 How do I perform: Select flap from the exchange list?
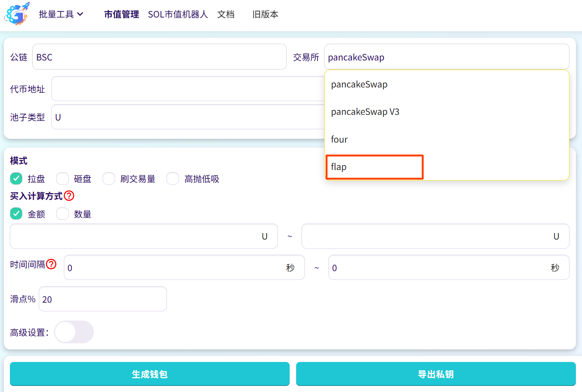(x=374, y=167)
